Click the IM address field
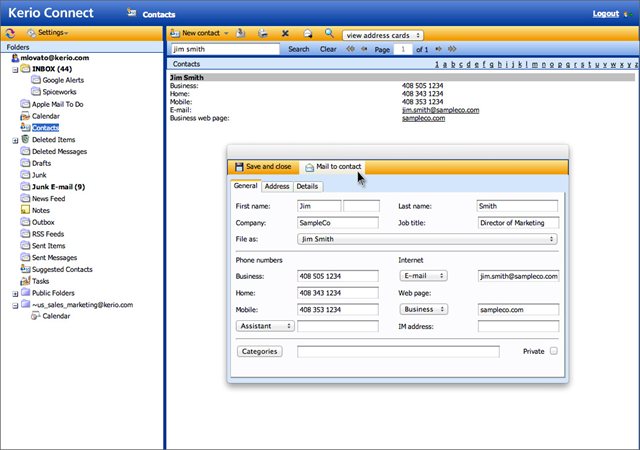The image size is (640, 450). (518, 326)
